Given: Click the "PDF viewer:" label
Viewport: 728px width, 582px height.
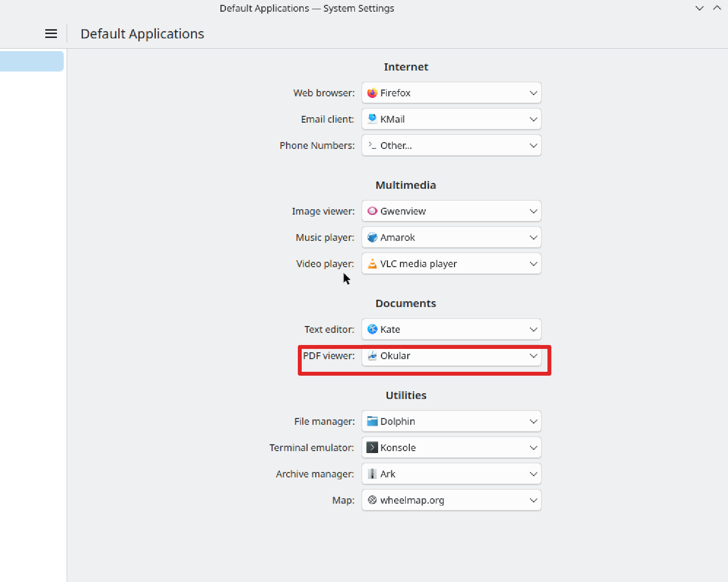Looking at the screenshot, I should click(x=329, y=356).
